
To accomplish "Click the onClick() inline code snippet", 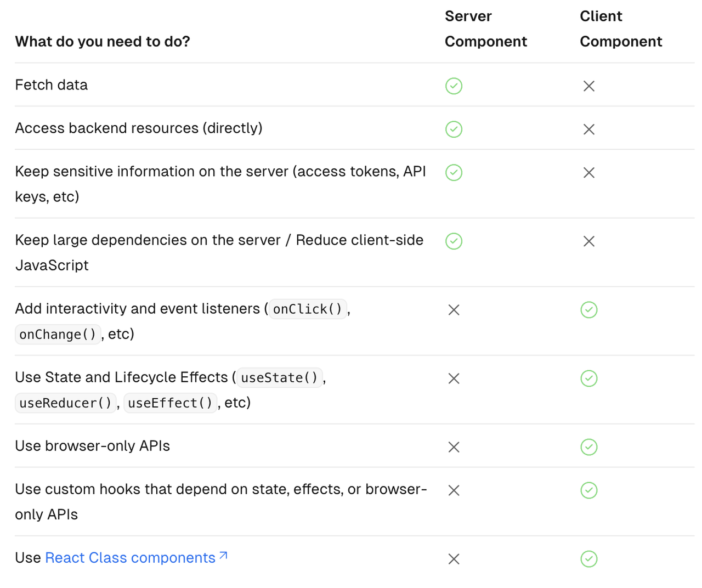I will click(x=307, y=309).
